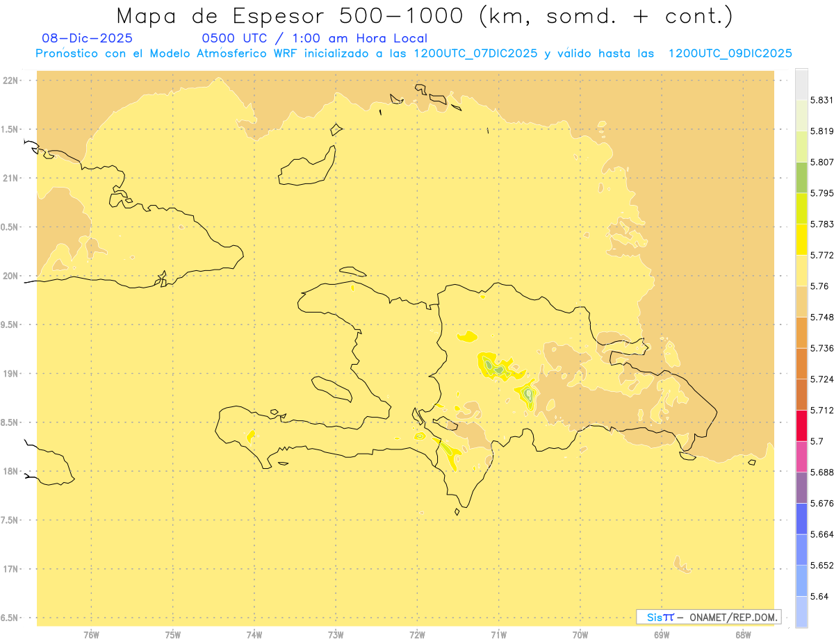Click the 76W longitude label

[x=91, y=635]
